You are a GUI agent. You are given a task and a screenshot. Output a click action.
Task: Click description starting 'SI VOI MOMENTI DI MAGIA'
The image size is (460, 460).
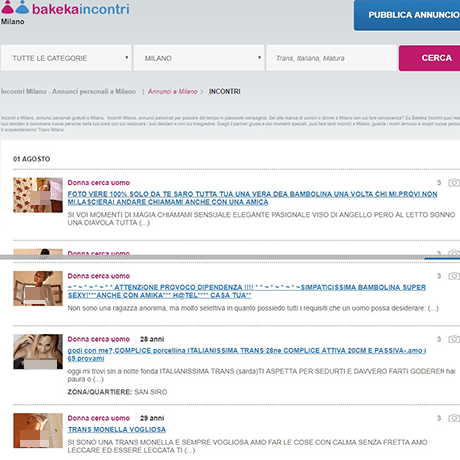(261, 219)
